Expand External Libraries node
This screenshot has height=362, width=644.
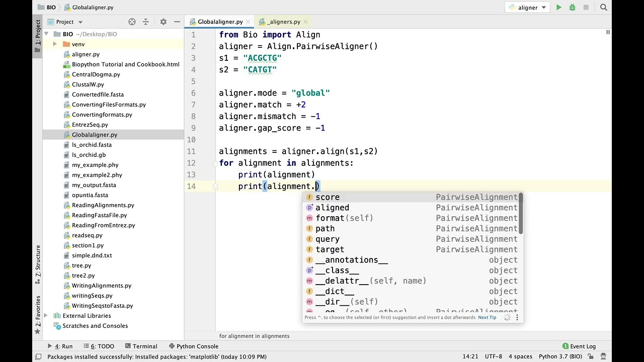tap(46, 316)
